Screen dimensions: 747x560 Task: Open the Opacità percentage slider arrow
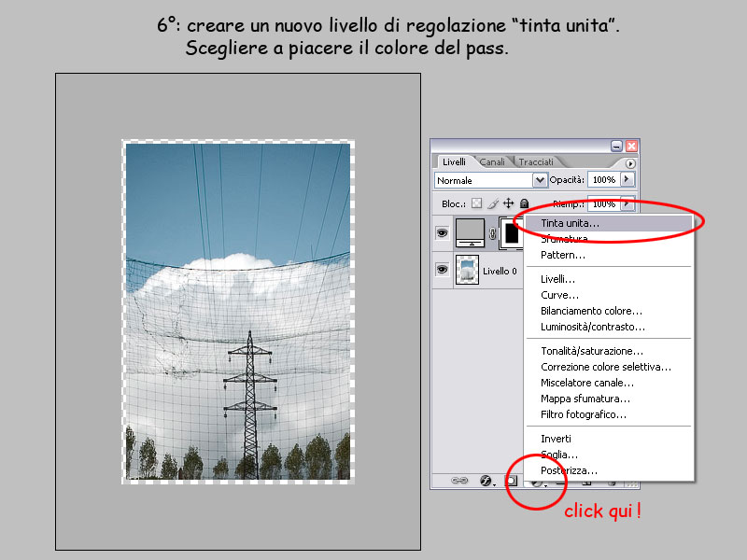coord(627,179)
